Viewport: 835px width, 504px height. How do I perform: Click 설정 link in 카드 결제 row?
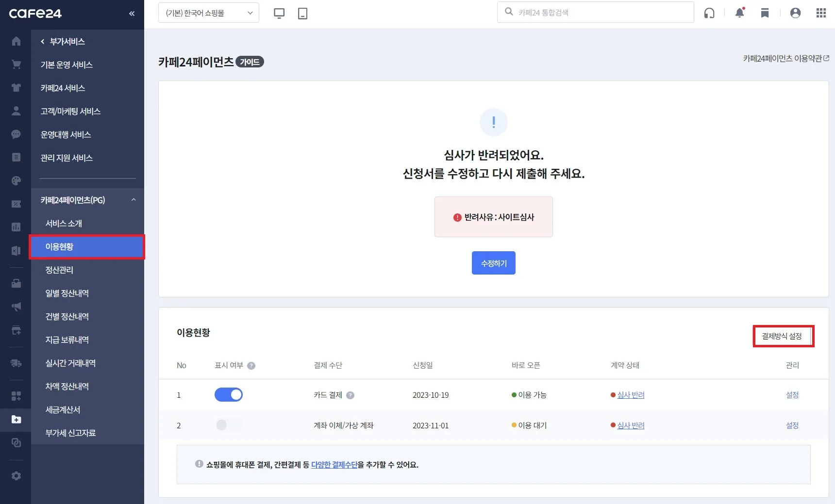click(792, 395)
